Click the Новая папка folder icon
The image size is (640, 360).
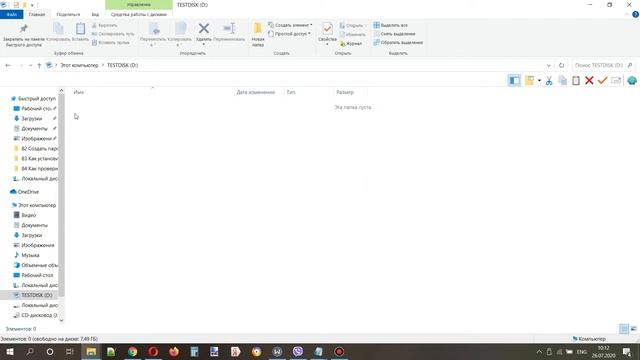click(x=258, y=34)
